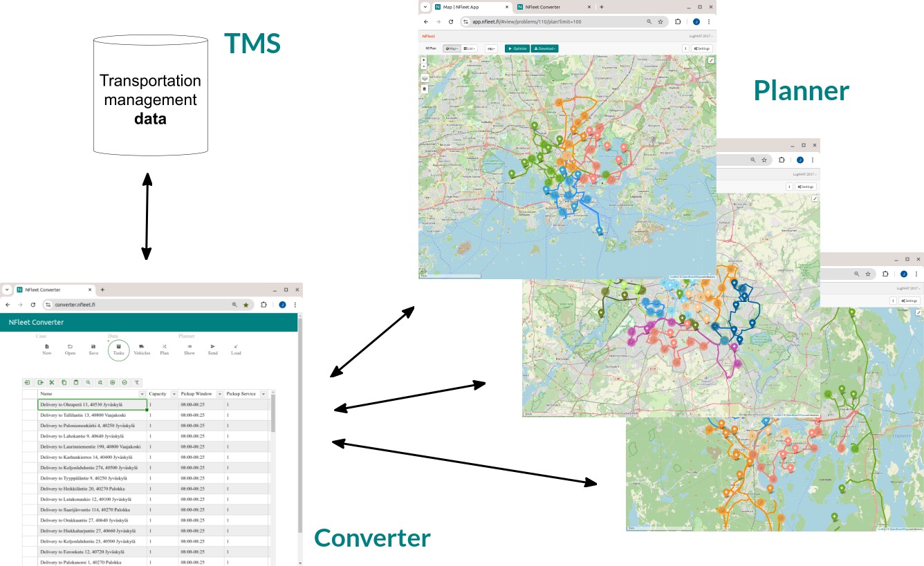Switch to the Map | NFleet App tab
This screenshot has width=924, height=566.
(472, 6)
